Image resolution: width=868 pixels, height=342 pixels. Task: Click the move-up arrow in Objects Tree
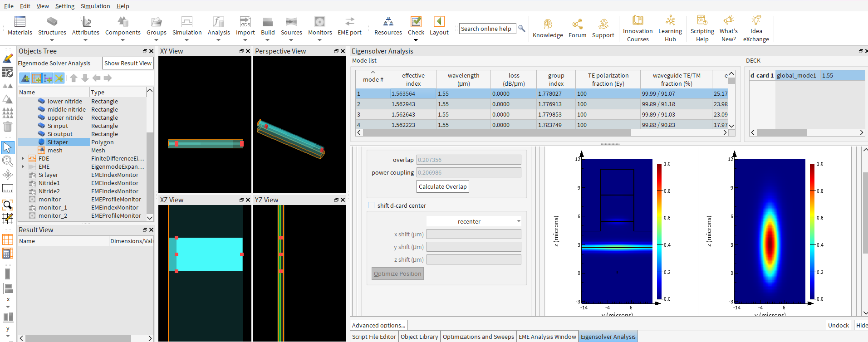point(74,78)
